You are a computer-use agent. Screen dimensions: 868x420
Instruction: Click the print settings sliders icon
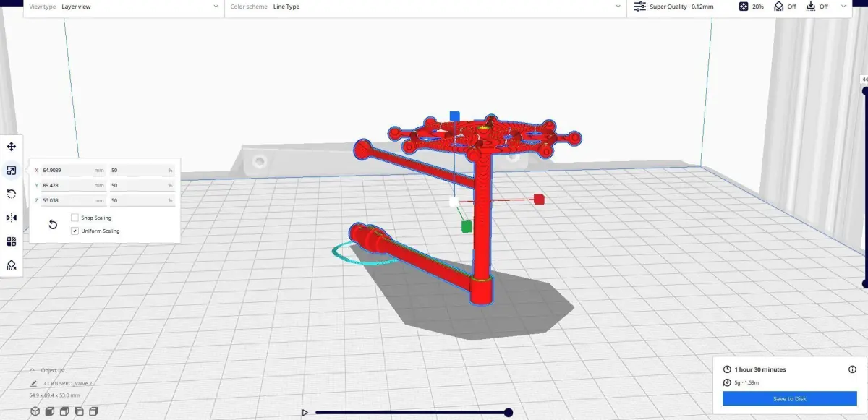pos(639,7)
